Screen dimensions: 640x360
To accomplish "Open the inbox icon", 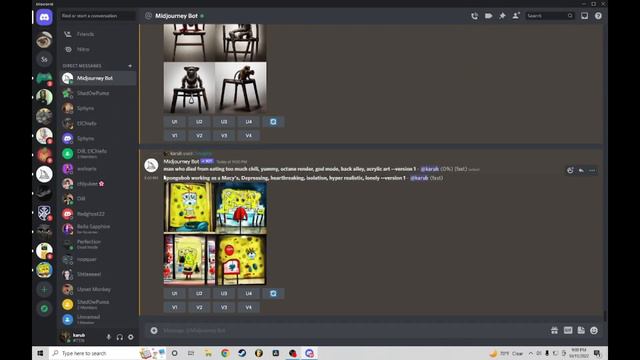I will click(584, 16).
